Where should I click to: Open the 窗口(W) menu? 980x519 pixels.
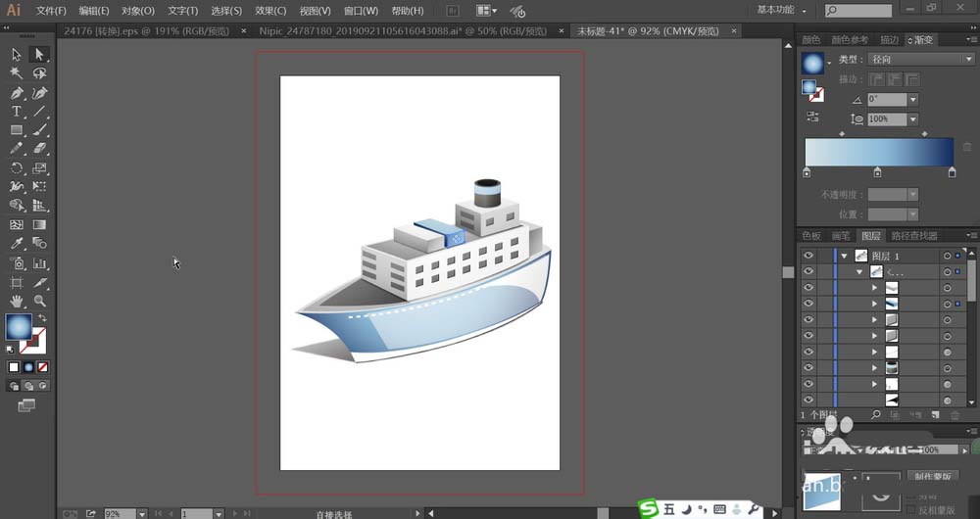point(361,11)
